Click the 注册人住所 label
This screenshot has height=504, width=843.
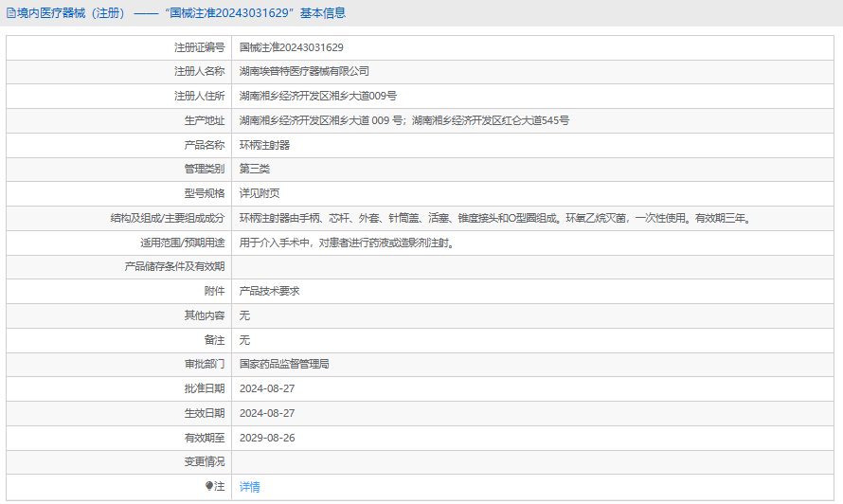pos(200,96)
